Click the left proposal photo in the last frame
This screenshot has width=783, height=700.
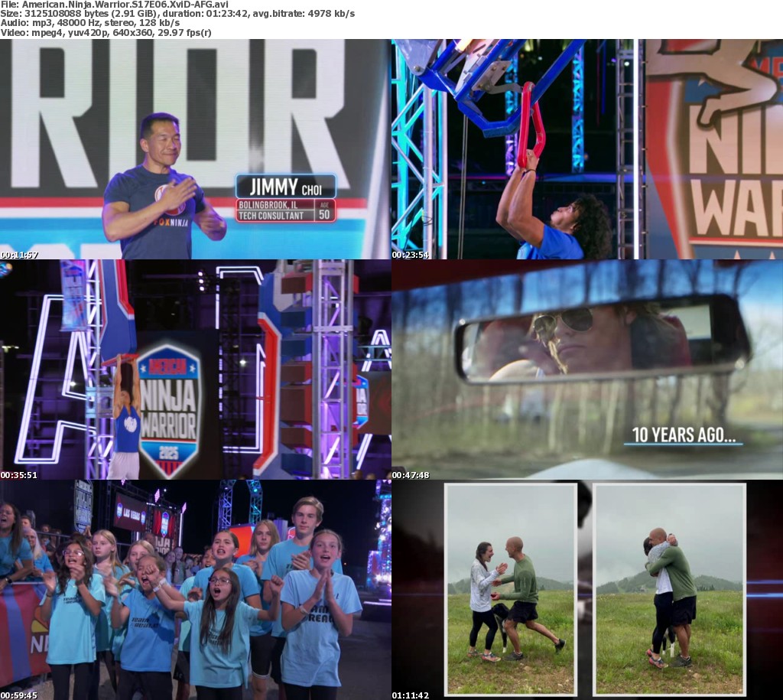(511, 589)
